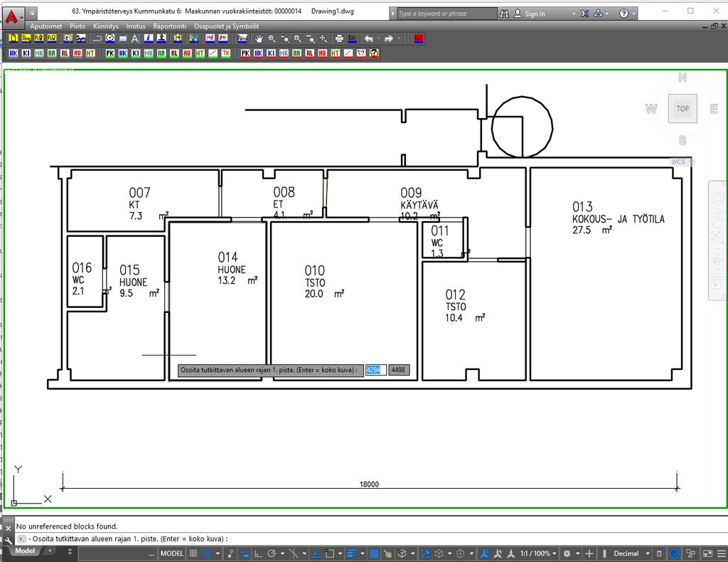728x562 pixels.
Task: Toggle object snap in status bar
Action: pyautogui.click(x=330, y=553)
